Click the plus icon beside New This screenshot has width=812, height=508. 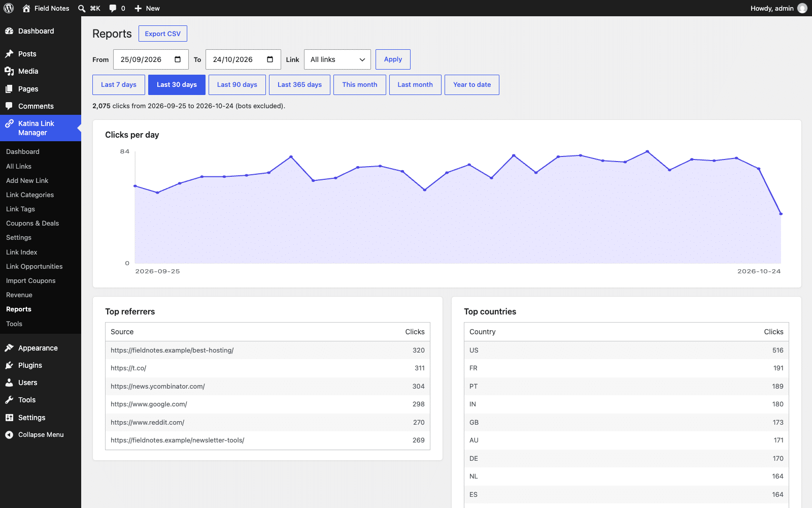coord(138,8)
